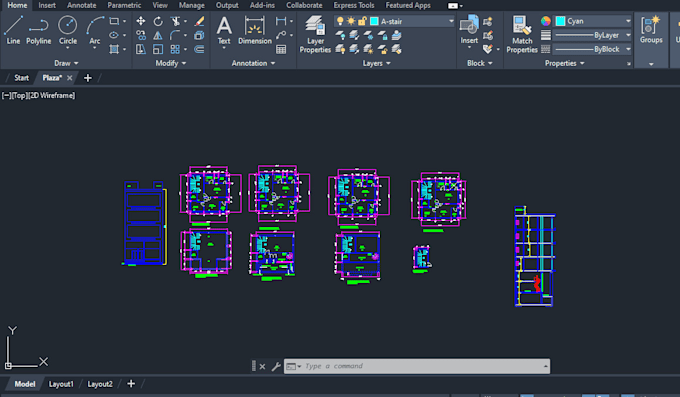Viewport: 680px width, 397px height.
Task: Open the Block Editor icon
Action: click(488, 35)
